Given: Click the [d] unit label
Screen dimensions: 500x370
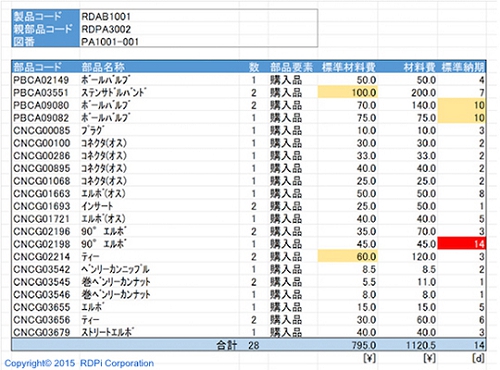Looking at the screenshot, I should 478,358.
